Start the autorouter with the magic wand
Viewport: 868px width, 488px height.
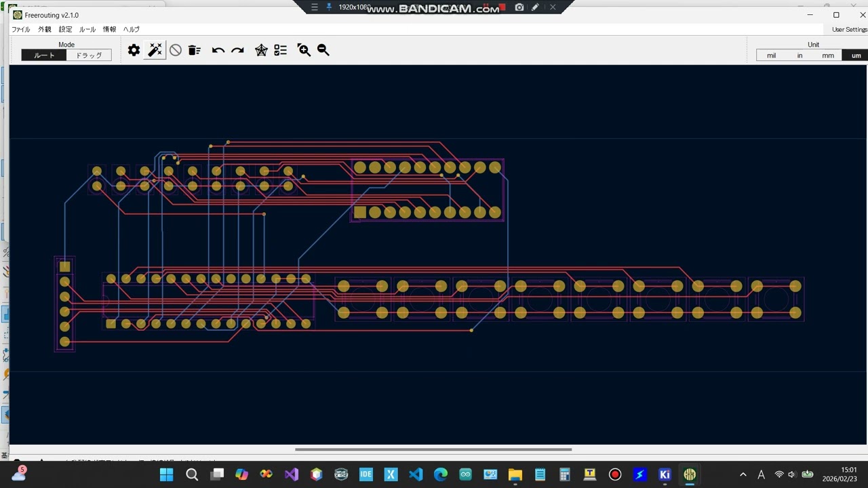[155, 50]
